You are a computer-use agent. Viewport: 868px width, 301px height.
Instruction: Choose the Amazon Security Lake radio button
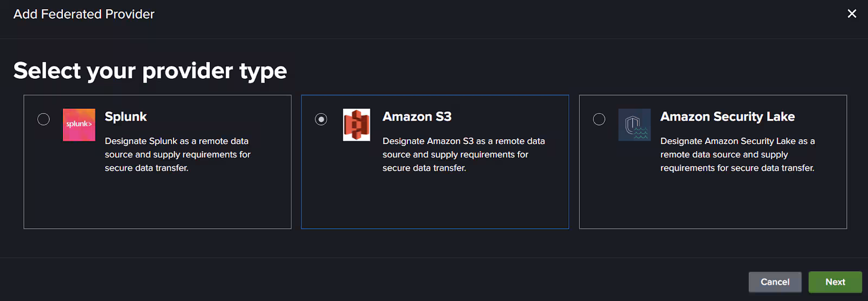[599, 119]
